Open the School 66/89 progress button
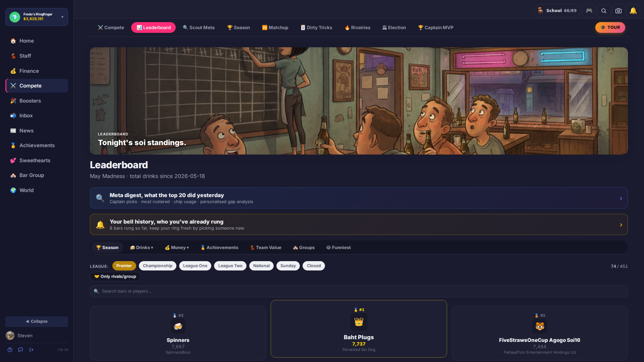644x362 pixels. pos(557,11)
